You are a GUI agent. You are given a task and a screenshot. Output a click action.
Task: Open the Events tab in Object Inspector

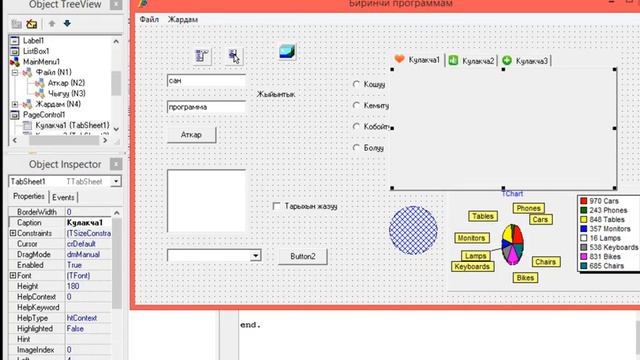tap(63, 197)
